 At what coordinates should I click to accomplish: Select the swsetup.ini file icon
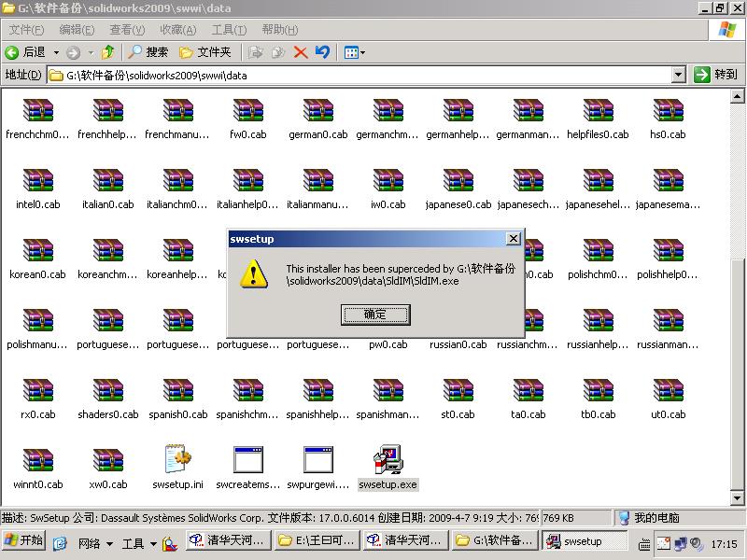[x=177, y=459]
